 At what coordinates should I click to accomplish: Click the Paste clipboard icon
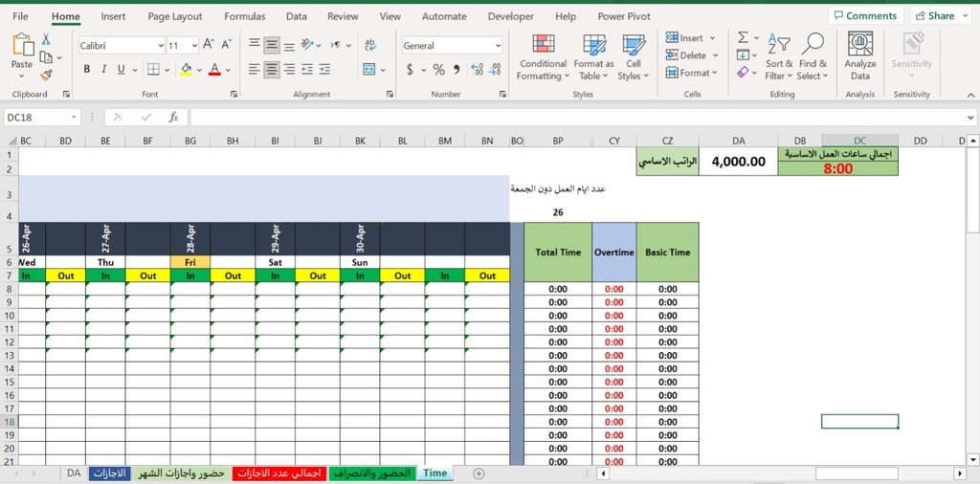pos(22,45)
